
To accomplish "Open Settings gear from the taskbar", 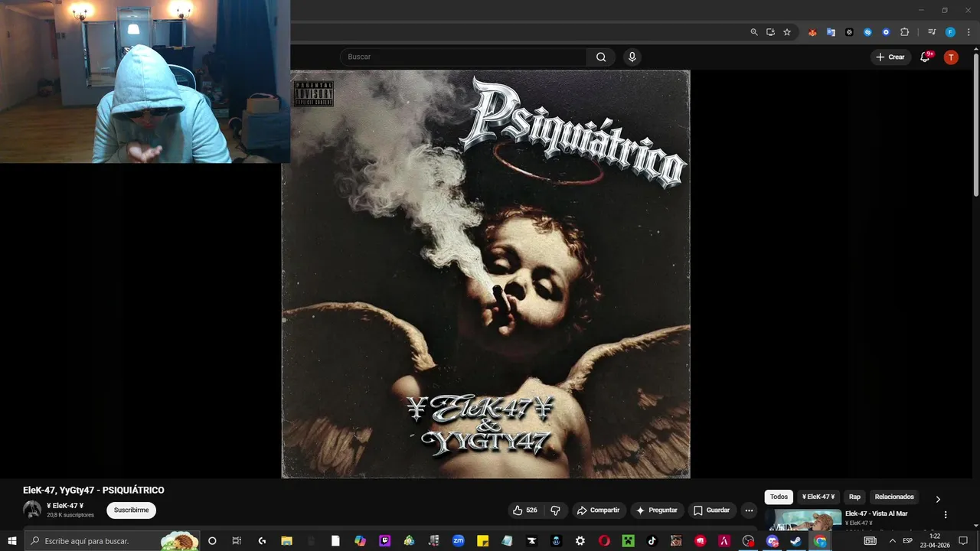I will coord(580,541).
